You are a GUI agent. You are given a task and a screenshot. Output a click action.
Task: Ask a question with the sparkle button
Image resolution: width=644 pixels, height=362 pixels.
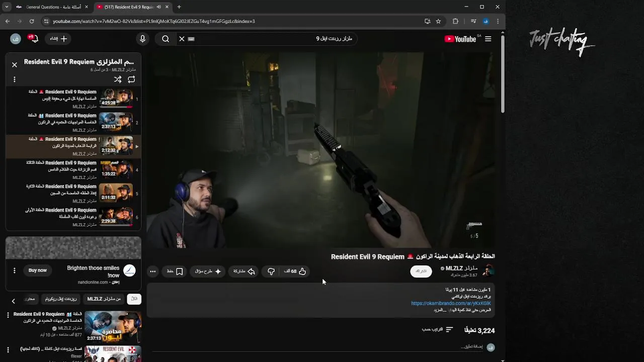[208, 271]
